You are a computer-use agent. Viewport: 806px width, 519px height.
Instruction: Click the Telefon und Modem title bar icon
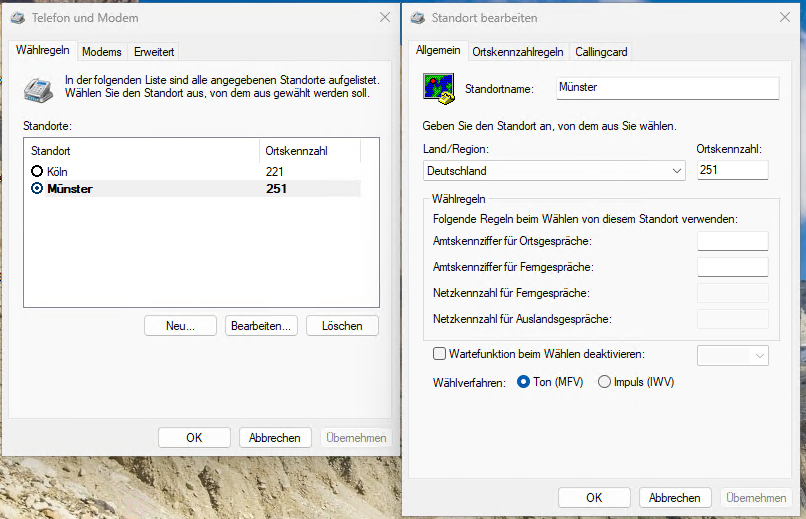click(x=19, y=18)
